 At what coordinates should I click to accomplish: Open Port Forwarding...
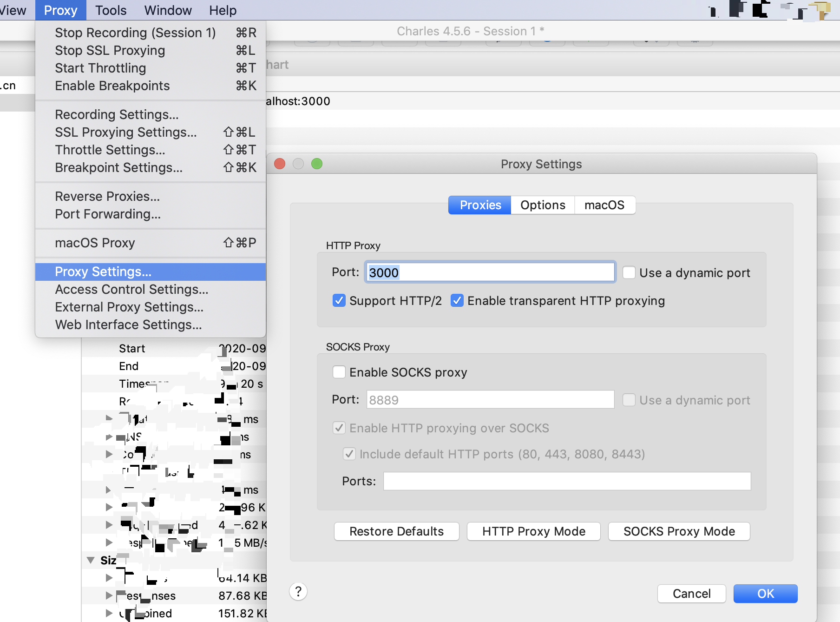click(x=151, y=214)
